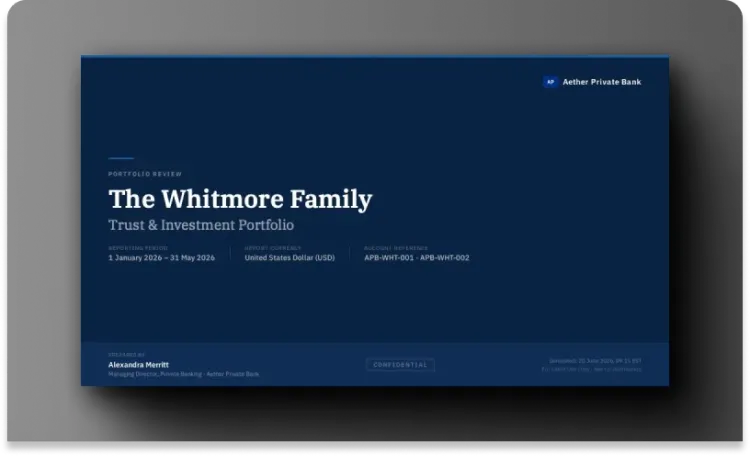Click the 'Managing Director, Private Banking' line

[184, 374]
